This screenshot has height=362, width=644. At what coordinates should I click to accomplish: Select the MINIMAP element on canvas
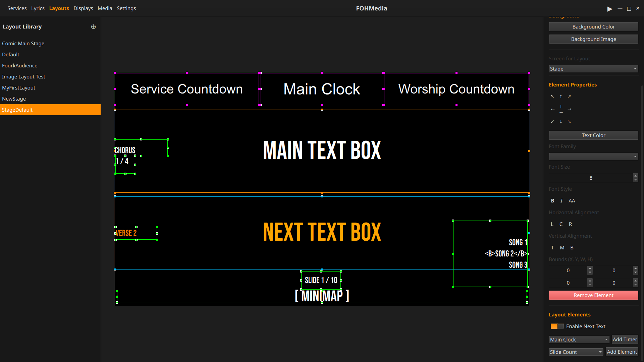click(322, 297)
